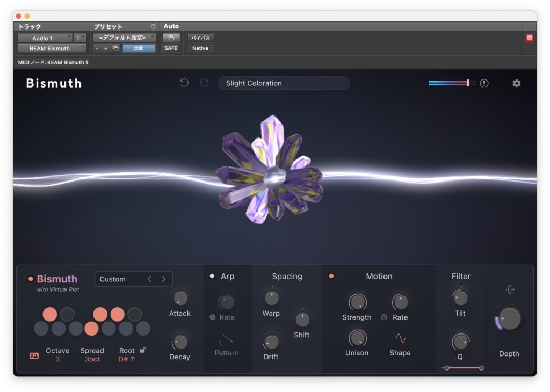Image resolution: width=550 pixels, height=392 pixels.
Task: Click the large Depth knob
Action: (509, 319)
